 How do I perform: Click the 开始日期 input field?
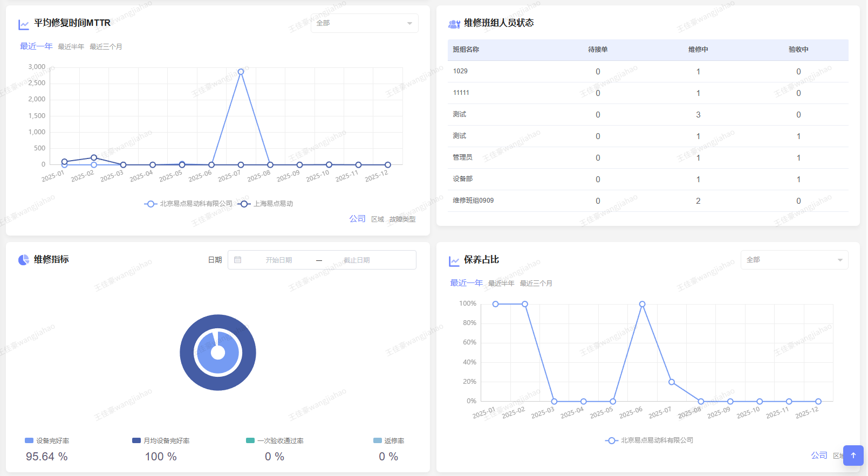[x=278, y=260]
